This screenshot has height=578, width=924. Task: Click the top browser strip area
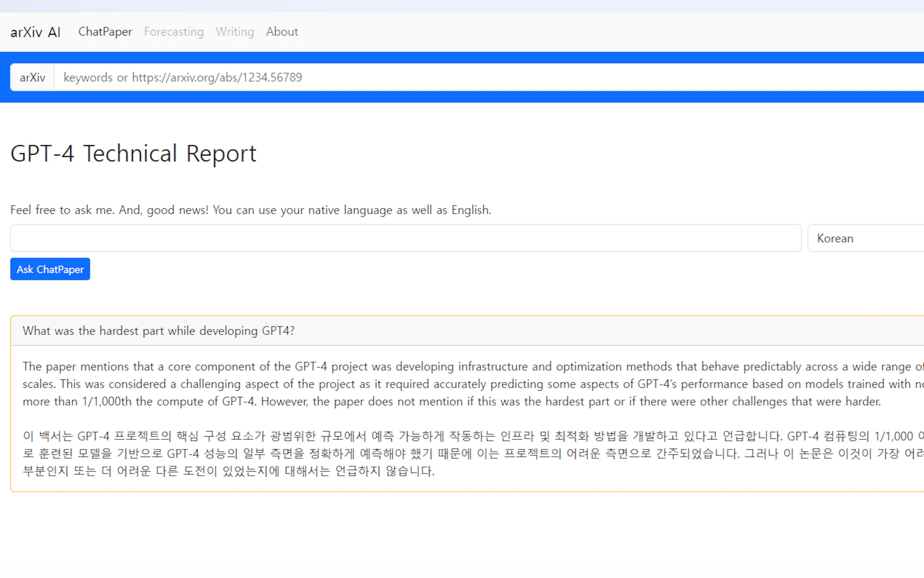point(458,6)
